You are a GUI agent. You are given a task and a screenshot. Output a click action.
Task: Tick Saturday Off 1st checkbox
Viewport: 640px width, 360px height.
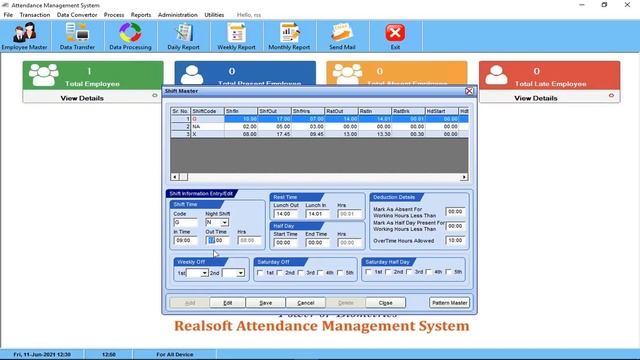[x=260, y=273]
